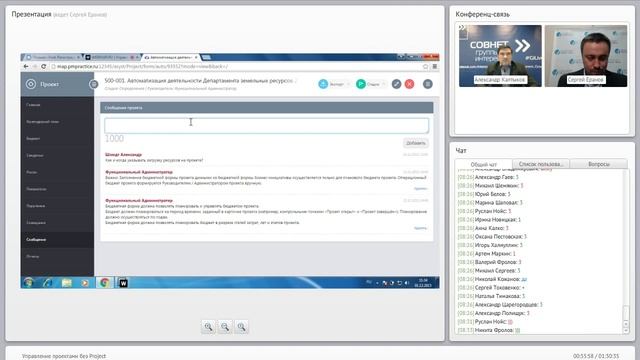640x360 pixels.
Task: Click chat message from Александр Гаев
Action: 488,177
